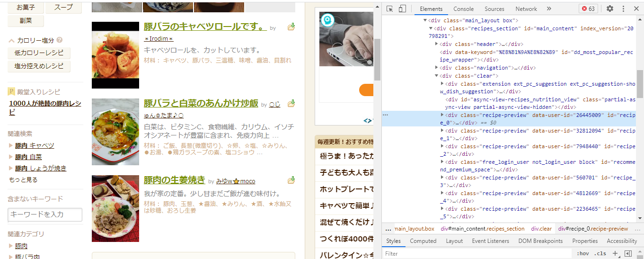Viewport: 644px width, 259px height.
Task: Click the 低カロリーレシピ button
Action: pyautogui.click(x=39, y=53)
